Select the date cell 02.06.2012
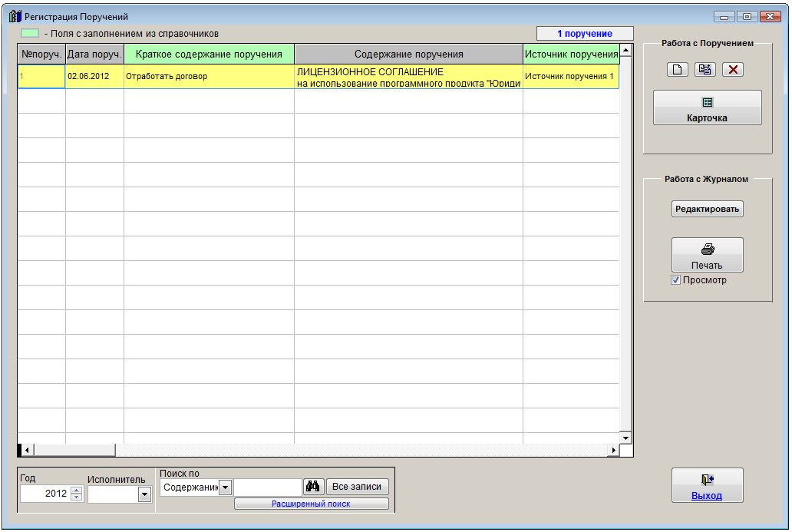Screen dimensions: 792x532 [94, 76]
